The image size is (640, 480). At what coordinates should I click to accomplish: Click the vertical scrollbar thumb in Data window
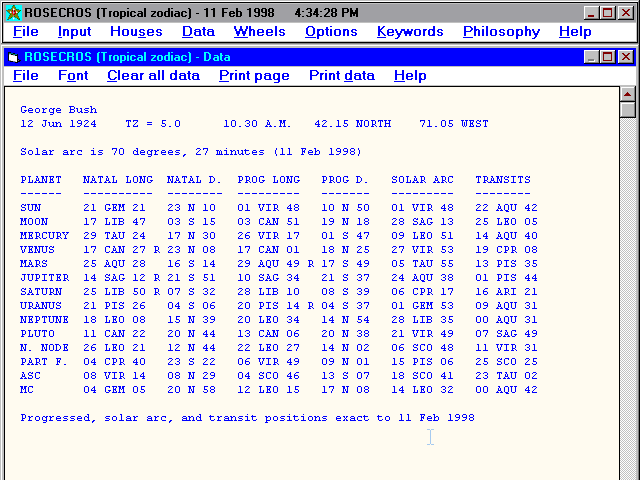[628, 110]
